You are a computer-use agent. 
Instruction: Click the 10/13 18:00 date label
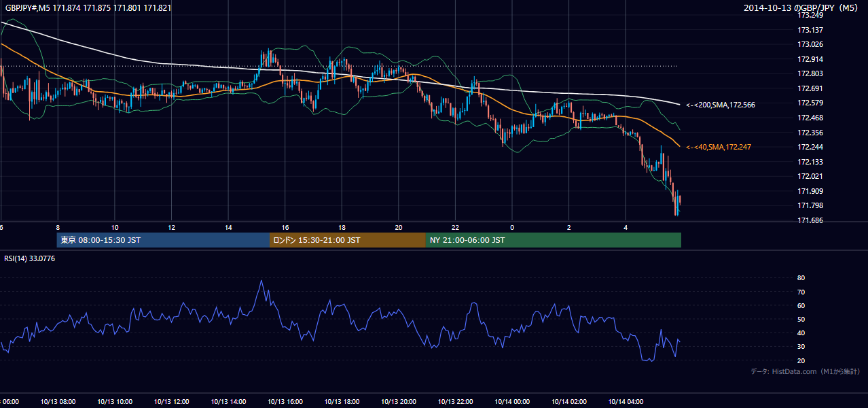[x=342, y=401]
